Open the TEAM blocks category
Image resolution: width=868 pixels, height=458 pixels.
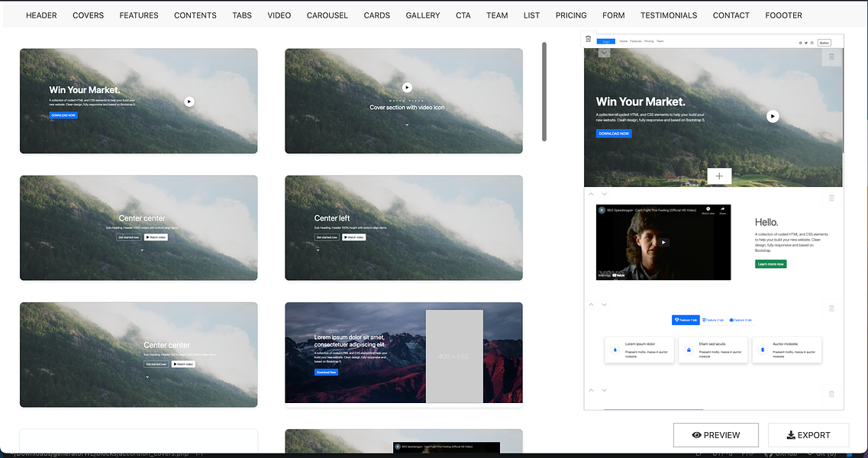tap(497, 15)
